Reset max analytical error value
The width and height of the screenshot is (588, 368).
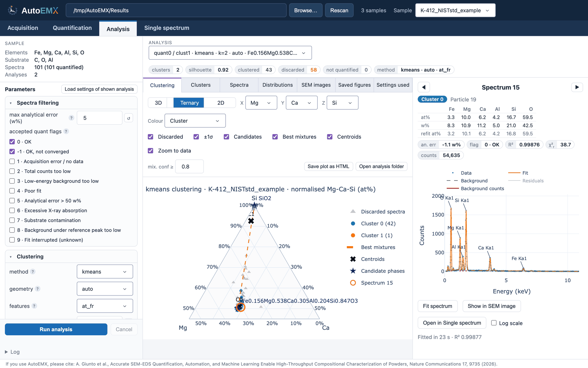128,118
